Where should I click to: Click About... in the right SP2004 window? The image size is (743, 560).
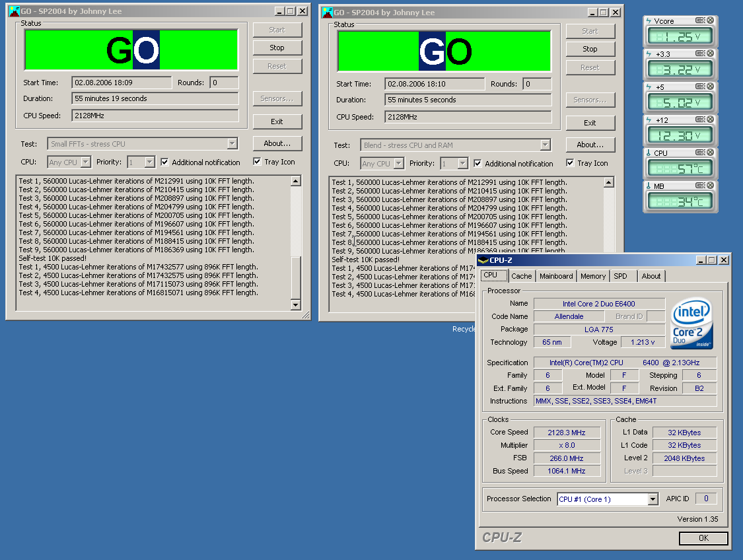(x=590, y=145)
